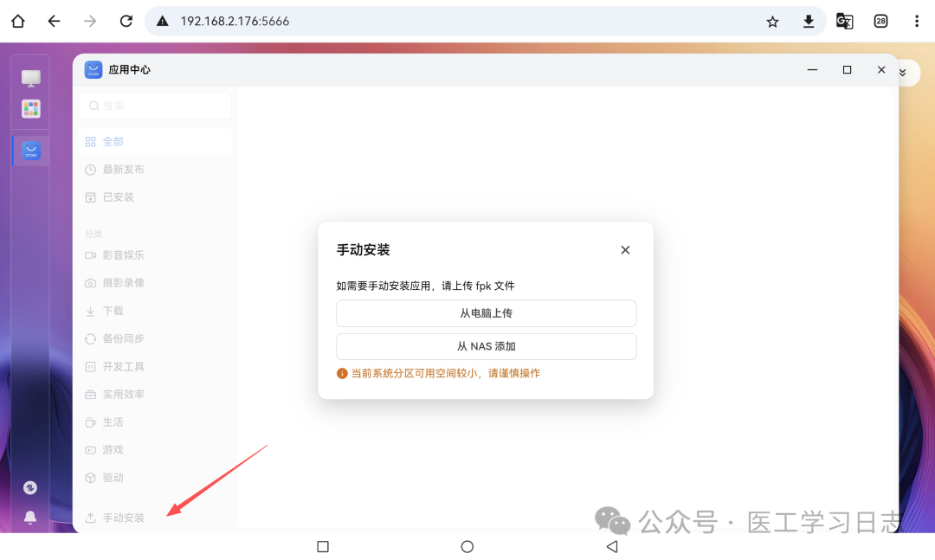Click the 从电脑上传 upload button

tap(486, 312)
